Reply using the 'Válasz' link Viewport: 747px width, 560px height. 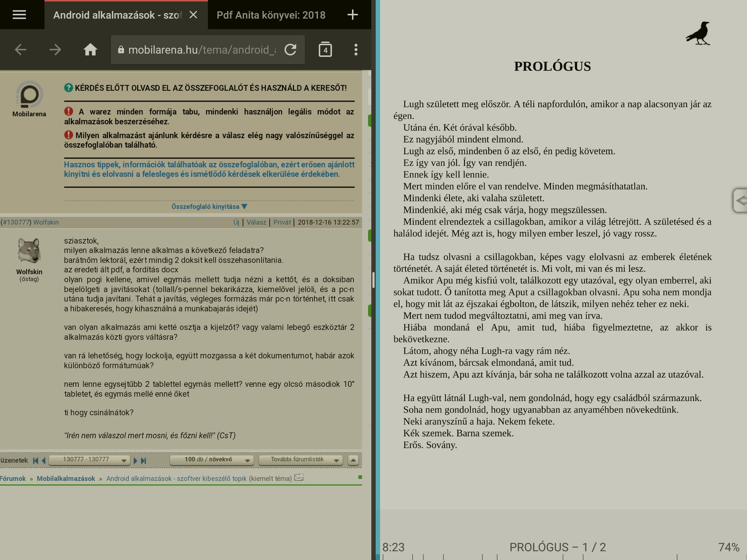(x=256, y=222)
